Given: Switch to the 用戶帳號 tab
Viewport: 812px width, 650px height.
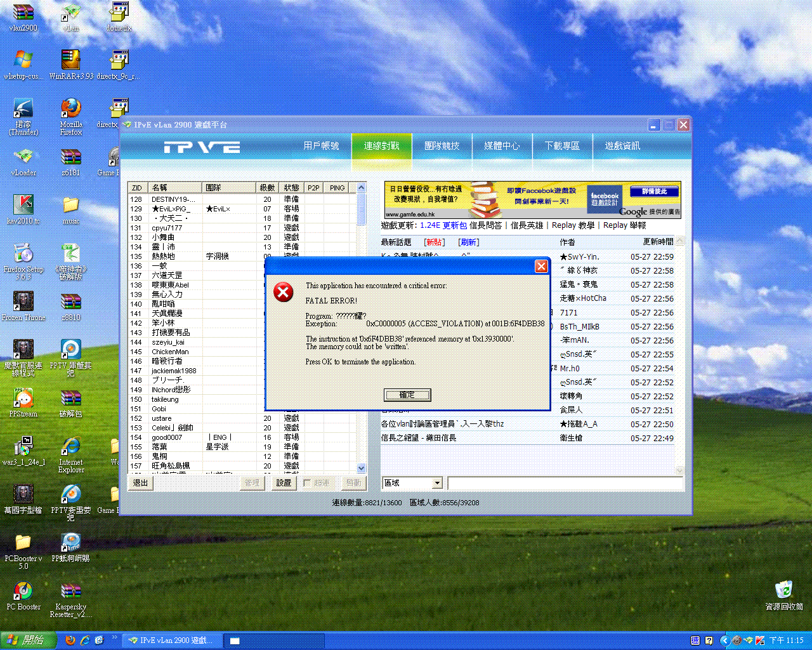Looking at the screenshot, I should (321, 146).
